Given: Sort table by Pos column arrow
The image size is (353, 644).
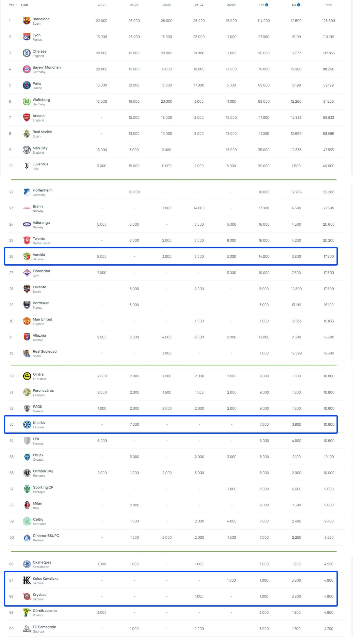Looking at the screenshot, I should [x=16, y=5].
